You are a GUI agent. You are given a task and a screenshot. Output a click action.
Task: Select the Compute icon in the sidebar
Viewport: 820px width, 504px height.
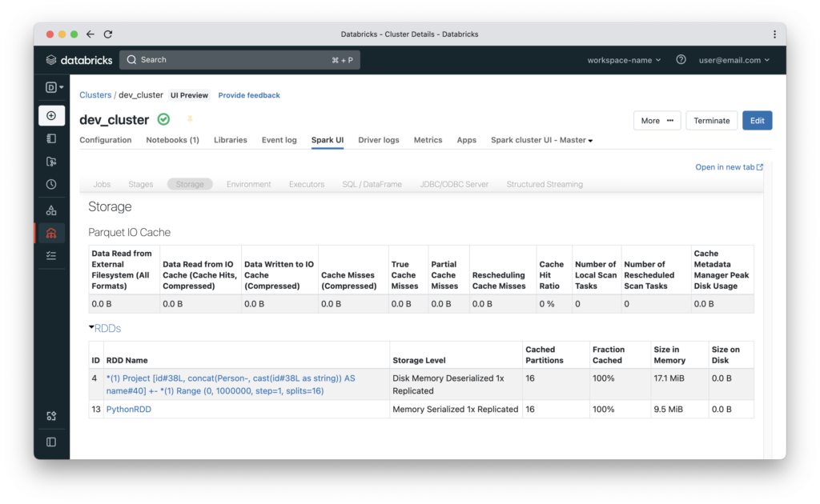(x=51, y=232)
